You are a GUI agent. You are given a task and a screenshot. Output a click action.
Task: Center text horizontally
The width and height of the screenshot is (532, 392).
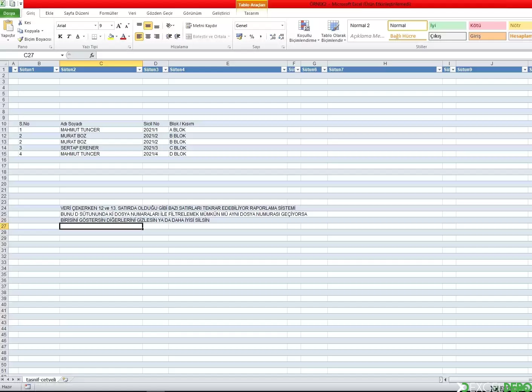click(x=148, y=37)
